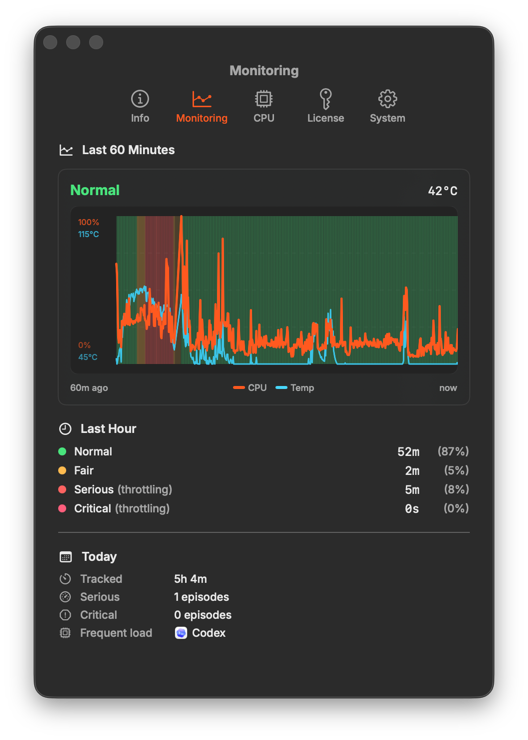Viewport: 528px width, 740px height.
Task: Click the yellow Fair status dot
Action: 62,471
